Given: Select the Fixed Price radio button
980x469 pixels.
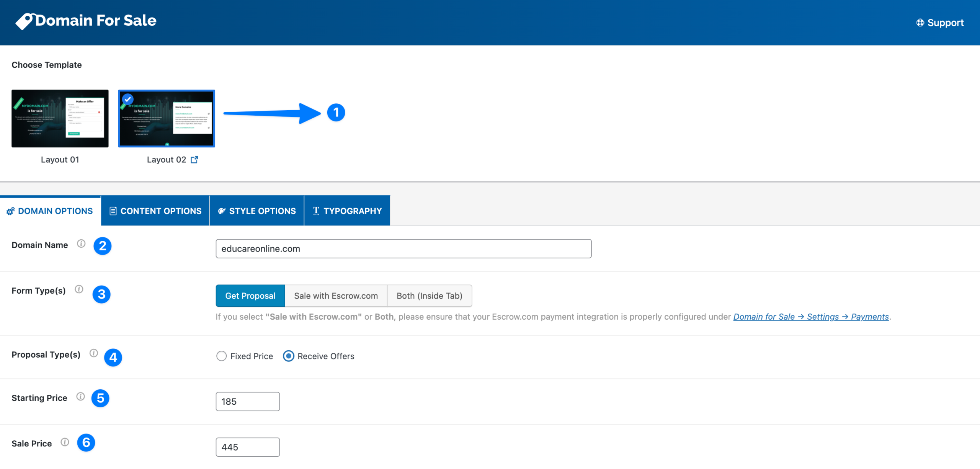Looking at the screenshot, I should [x=222, y=356].
